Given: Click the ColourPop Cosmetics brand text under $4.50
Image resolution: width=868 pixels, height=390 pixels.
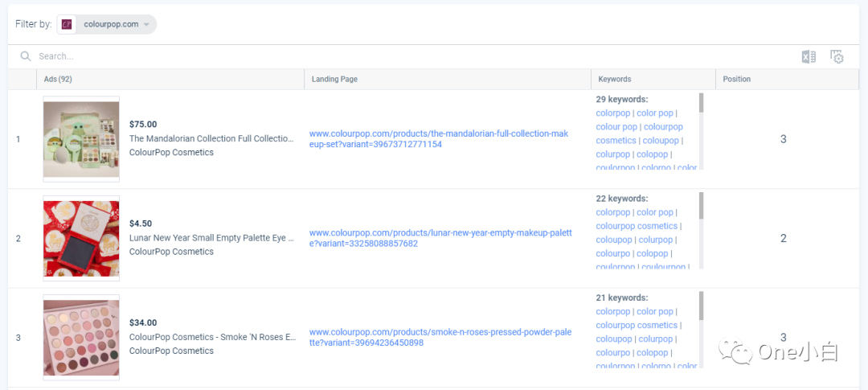Looking at the screenshot, I should click(171, 252).
